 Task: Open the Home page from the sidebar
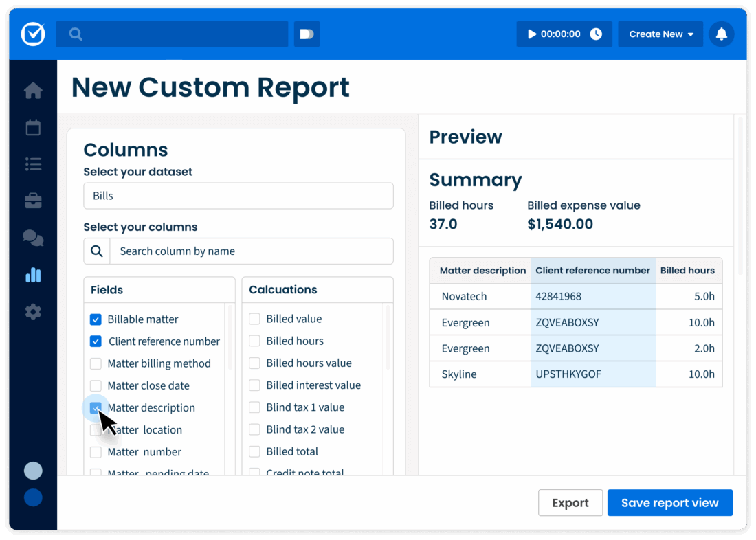[x=32, y=90]
